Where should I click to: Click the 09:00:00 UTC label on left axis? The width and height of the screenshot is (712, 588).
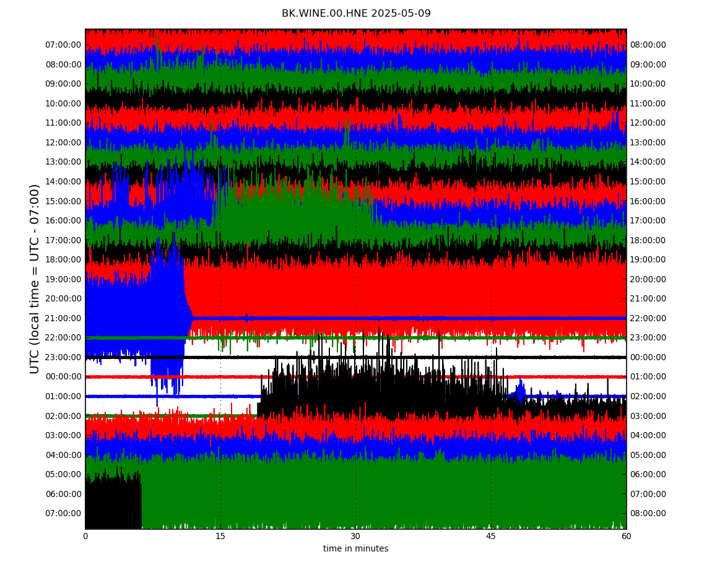[x=63, y=84]
